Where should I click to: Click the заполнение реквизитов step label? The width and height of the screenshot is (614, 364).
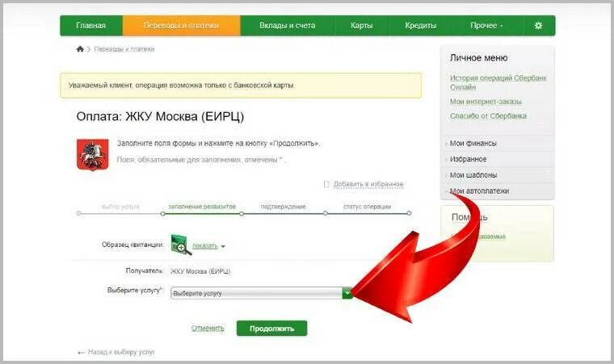[x=202, y=207]
